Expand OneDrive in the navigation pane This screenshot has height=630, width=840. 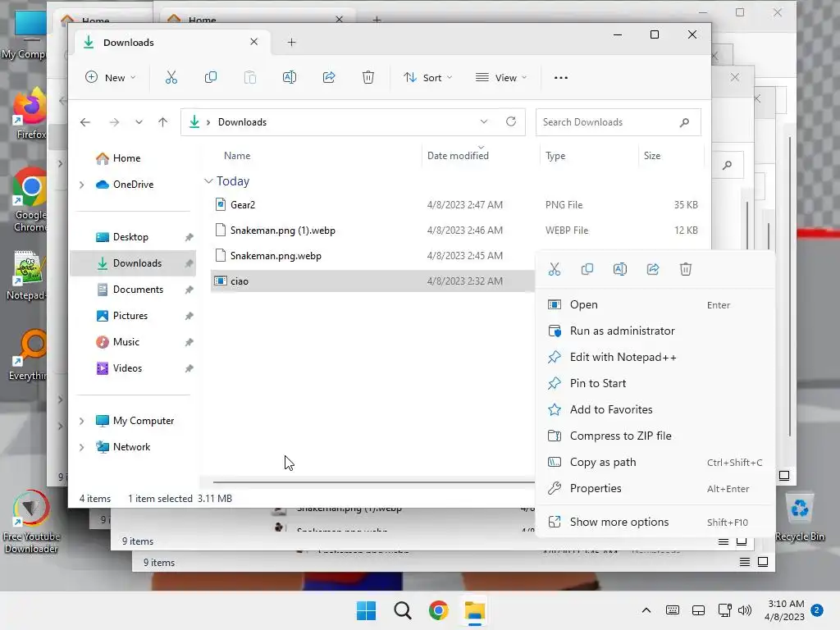pyautogui.click(x=81, y=185)
